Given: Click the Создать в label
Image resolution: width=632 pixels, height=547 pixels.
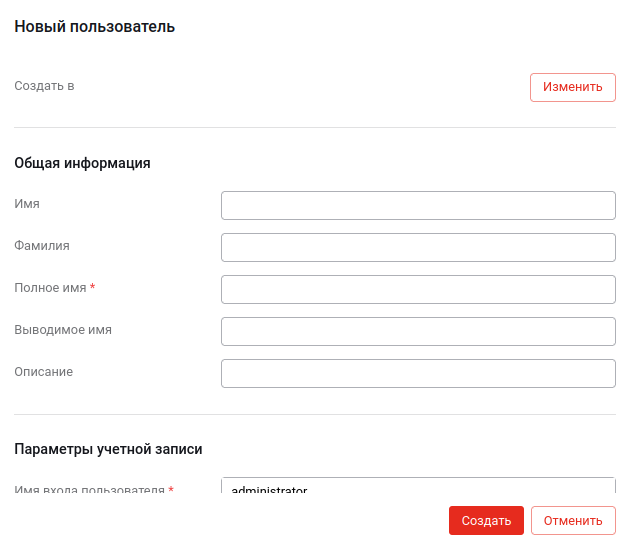Looking at the screenshot, I should click(44, 86).
